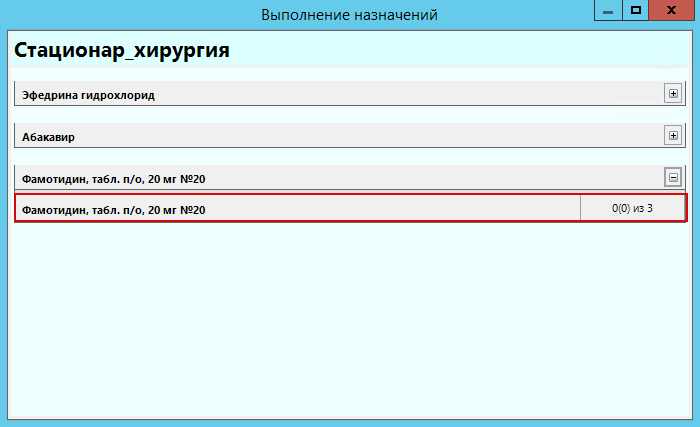Select the red-outlined Фамотидин prescription name
The height and width of the screenshot is (427, 700).
(x=114, y=209)
